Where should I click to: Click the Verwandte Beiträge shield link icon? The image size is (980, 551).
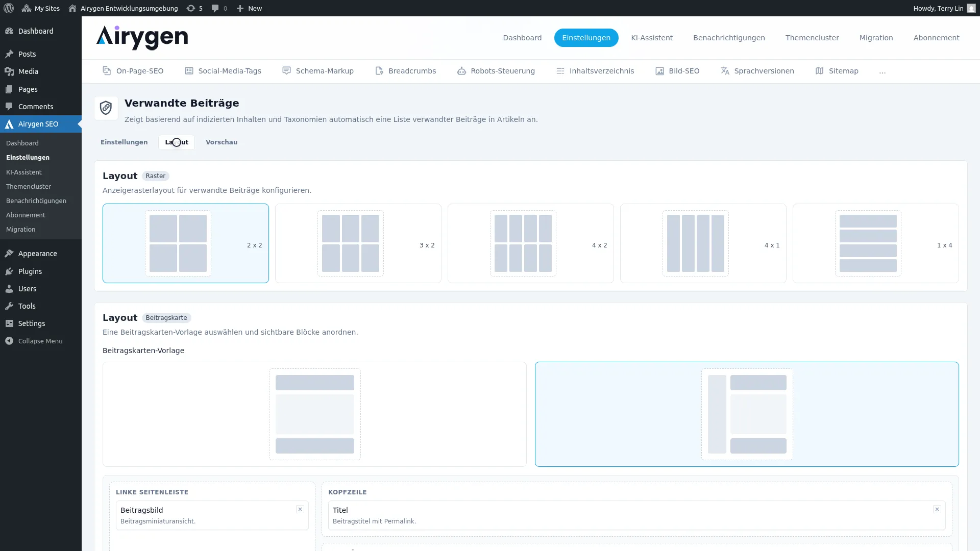point(106,108)
